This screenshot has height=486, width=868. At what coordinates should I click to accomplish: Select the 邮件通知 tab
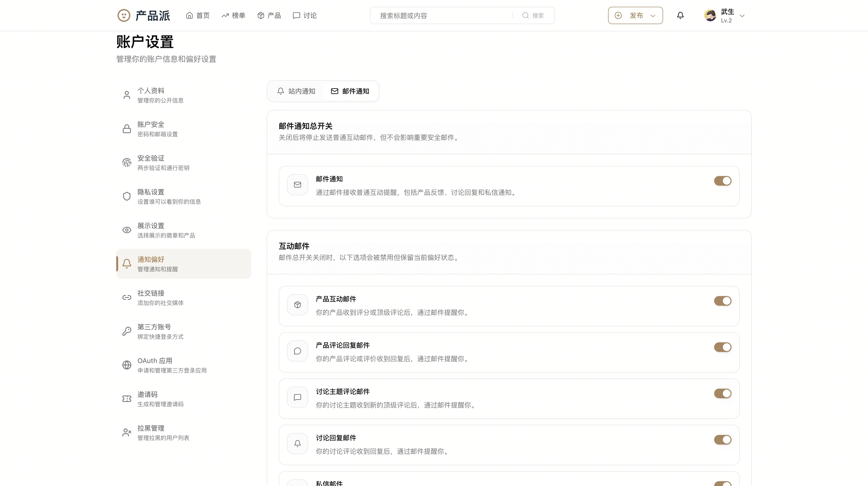(350, 91)
